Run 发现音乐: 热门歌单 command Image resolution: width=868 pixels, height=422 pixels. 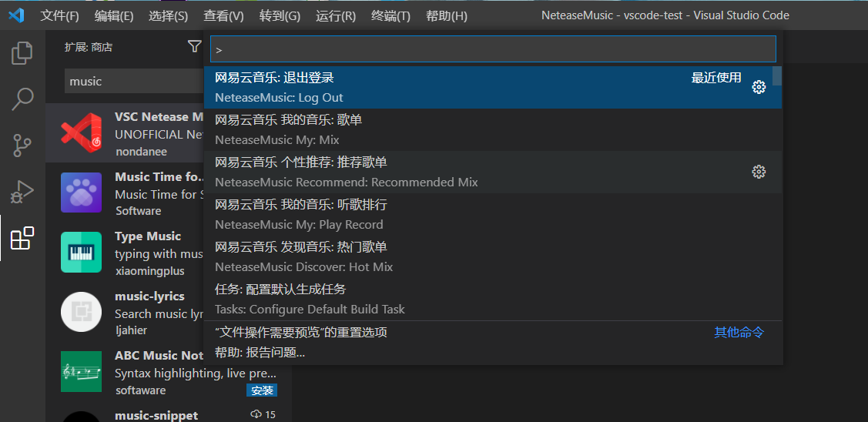(493, 256)
